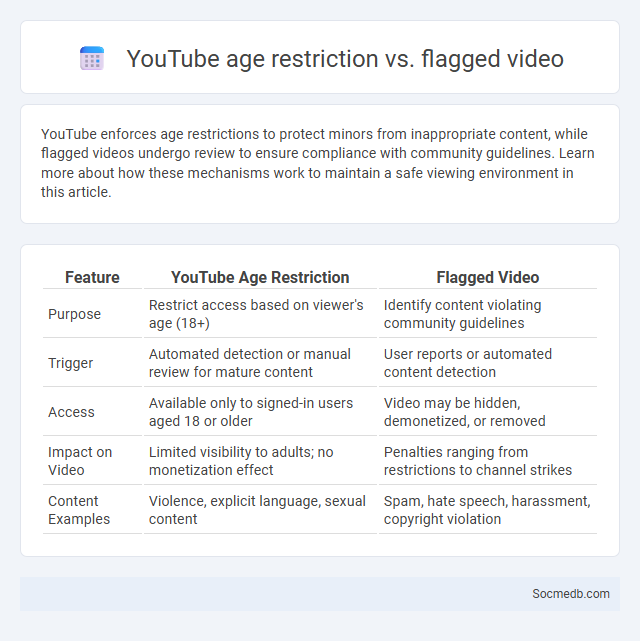Click cell 'Spam, hate speech, harassment, copyright violation'

click(x=488, y=510)
